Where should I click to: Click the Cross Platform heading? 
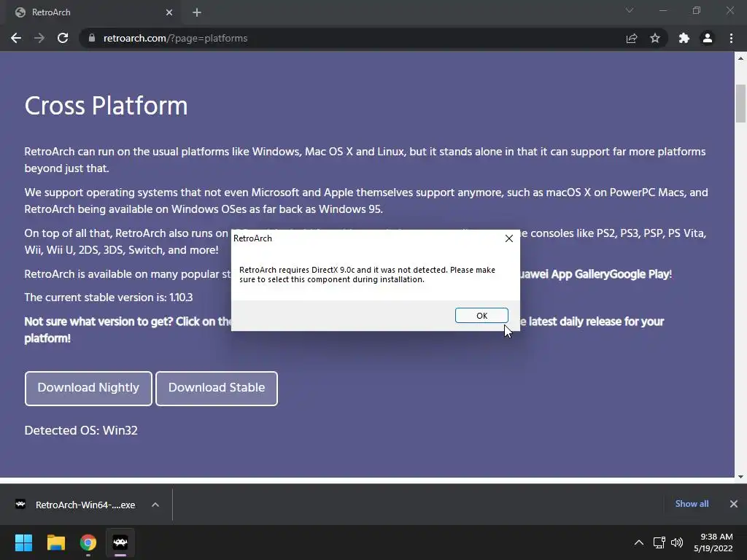point(106,106)
